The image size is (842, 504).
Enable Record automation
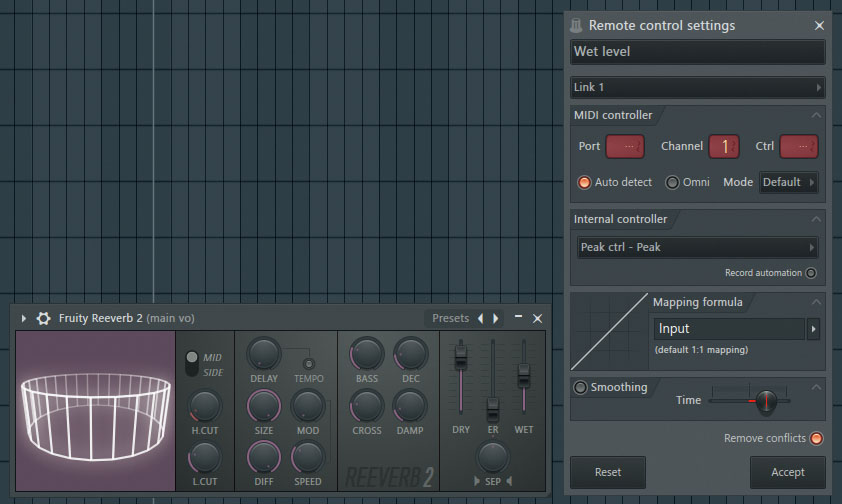[811, 273]
